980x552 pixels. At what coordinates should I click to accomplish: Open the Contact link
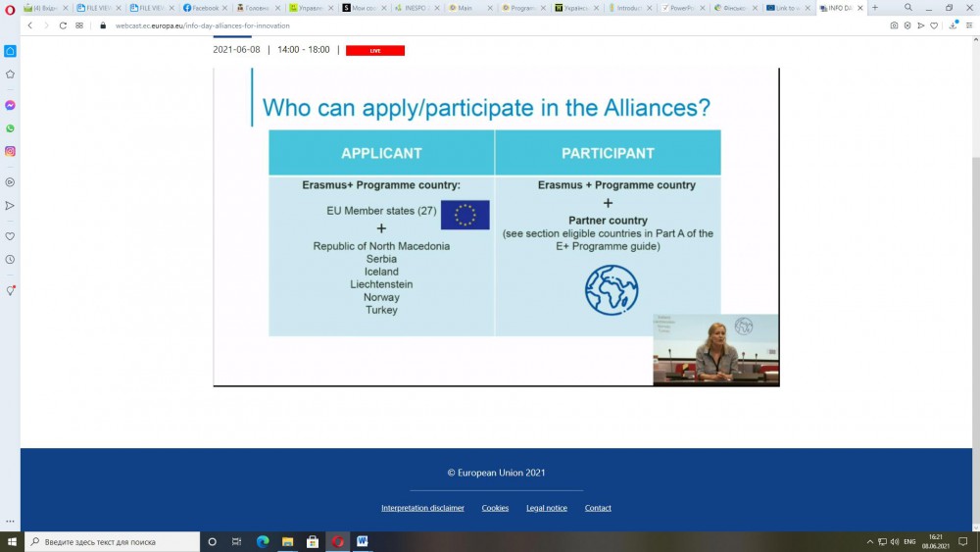[598, 508]
